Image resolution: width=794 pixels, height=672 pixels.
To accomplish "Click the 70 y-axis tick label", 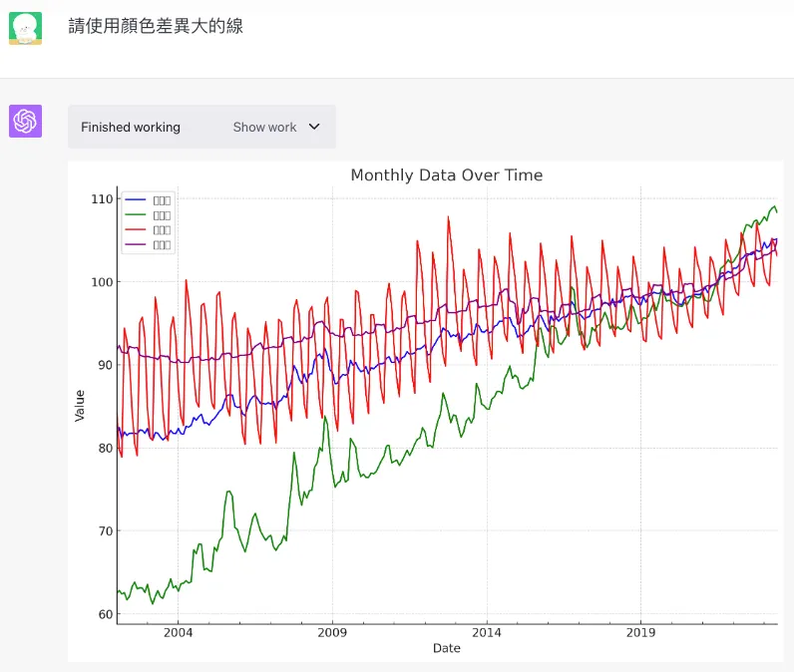I will tap(106, 531).
